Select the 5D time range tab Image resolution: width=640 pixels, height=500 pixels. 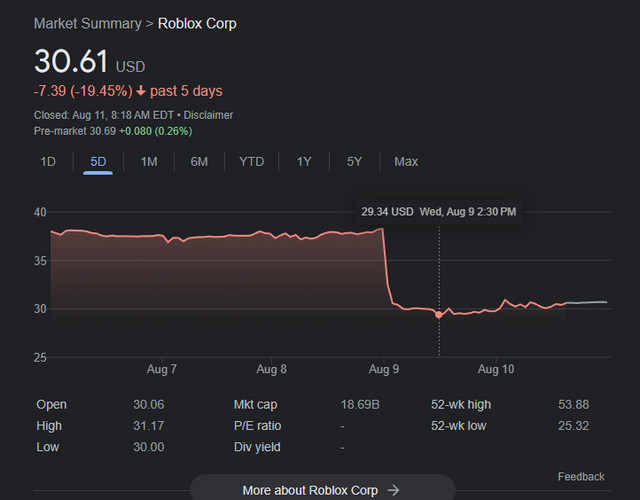click(98, 162)
